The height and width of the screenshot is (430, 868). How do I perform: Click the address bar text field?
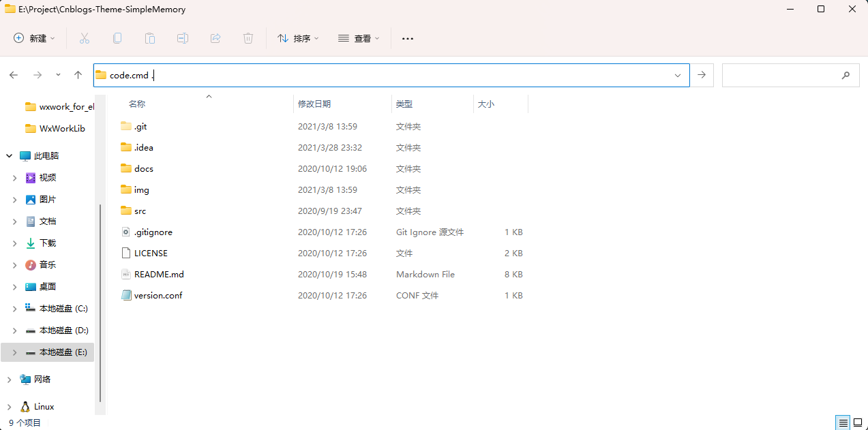[391, 75]
